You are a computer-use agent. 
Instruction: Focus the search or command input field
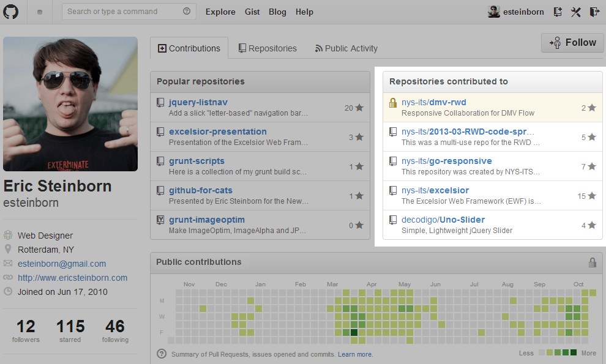(x=124, y=12)
